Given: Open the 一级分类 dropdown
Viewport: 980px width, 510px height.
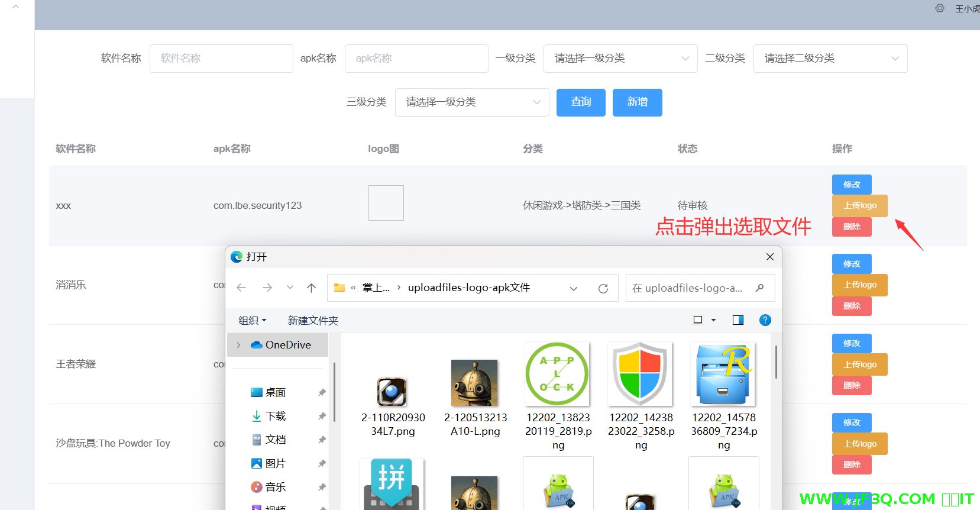Looking at the screenshot, I should click(x=620, y=59).
